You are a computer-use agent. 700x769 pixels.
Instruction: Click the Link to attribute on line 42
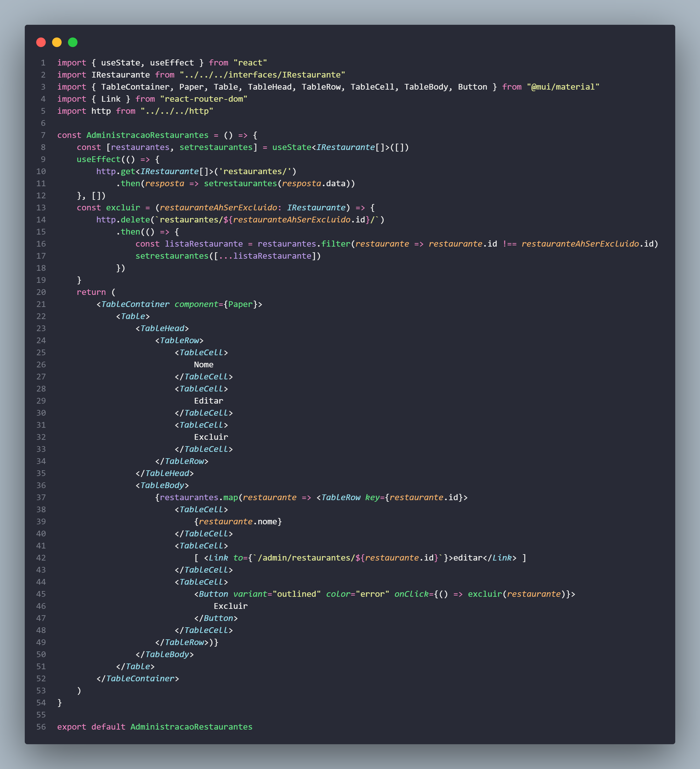(340, 558)
